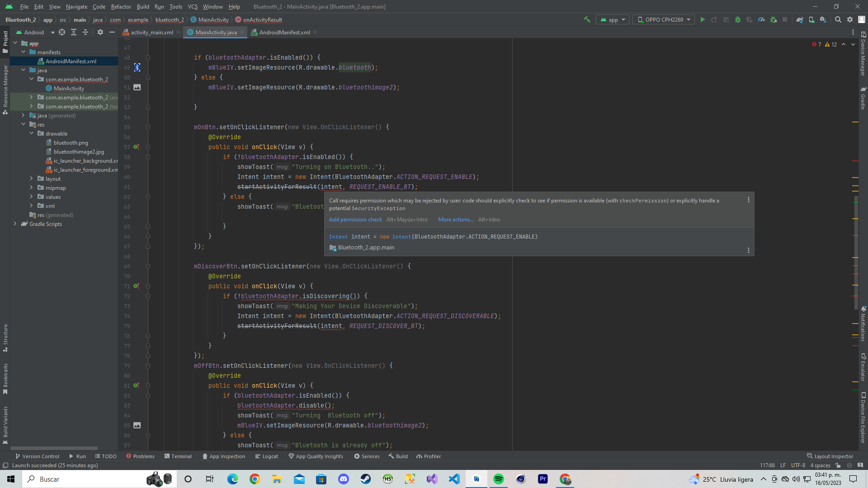
Task: Open IDE settings gear in main toolbar
Action: (850, 19)
